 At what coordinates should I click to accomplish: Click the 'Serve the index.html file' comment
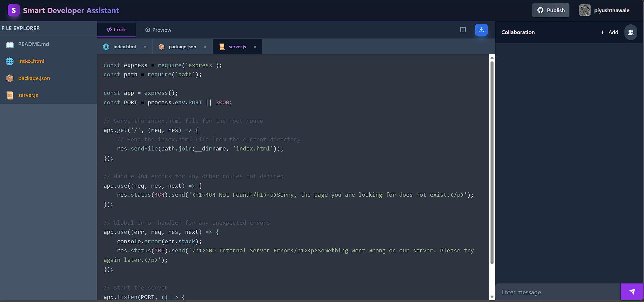pyautogui.click(x=183, y=121)
